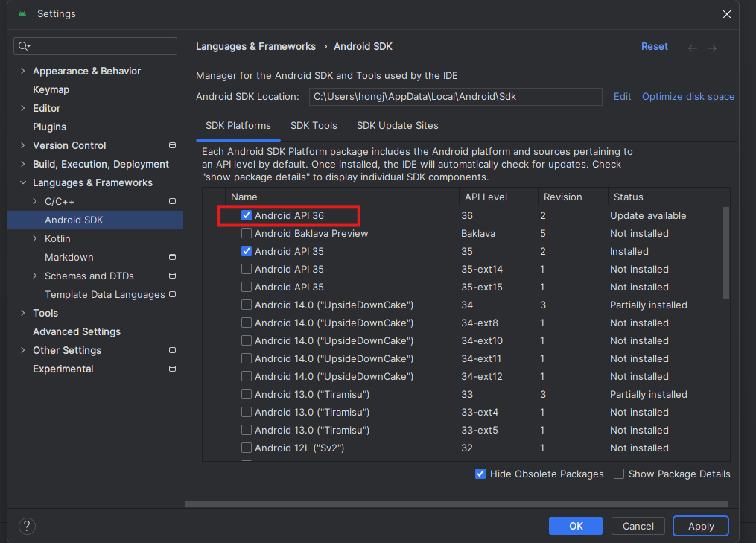756x543 pixels.
Task: Expand the C/C++ subsection
Action: coord(35,201)
